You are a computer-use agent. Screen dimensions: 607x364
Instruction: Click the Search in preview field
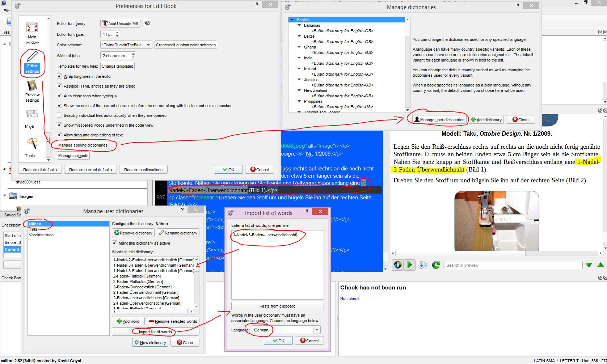[x=513, y=265]
